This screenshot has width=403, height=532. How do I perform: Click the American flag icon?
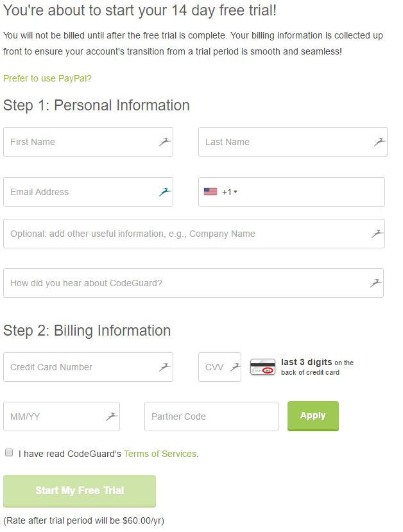tap(209, 190)
